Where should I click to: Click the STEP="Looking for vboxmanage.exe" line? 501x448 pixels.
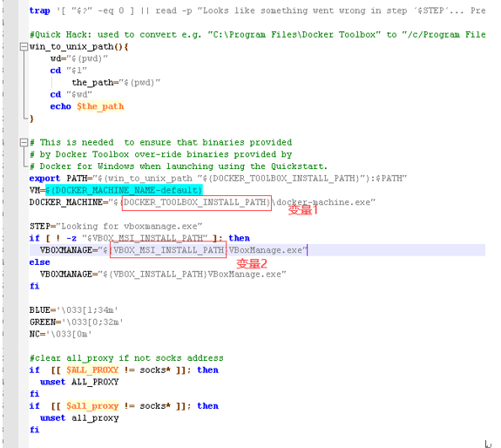[116, 227]
